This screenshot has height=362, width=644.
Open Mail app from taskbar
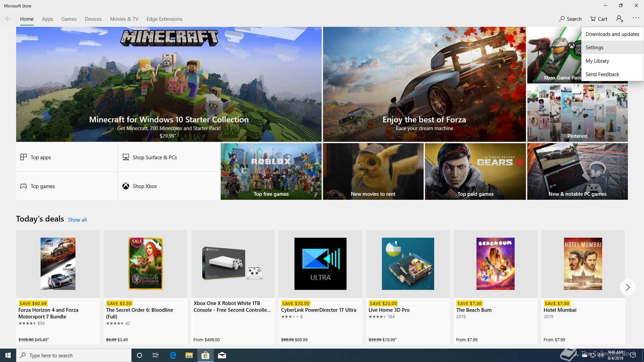pos(222,355)
